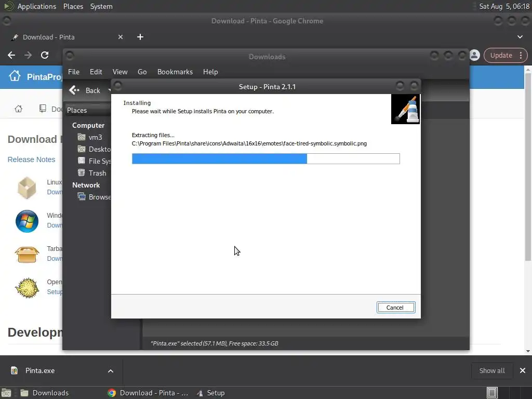Click the PintaProject home logo
This screenshot has width=532, height=399.
point(15,76)
